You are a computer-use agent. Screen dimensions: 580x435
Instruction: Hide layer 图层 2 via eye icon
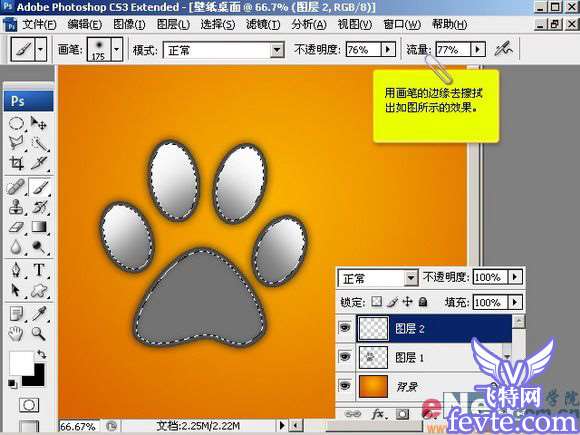345,327
